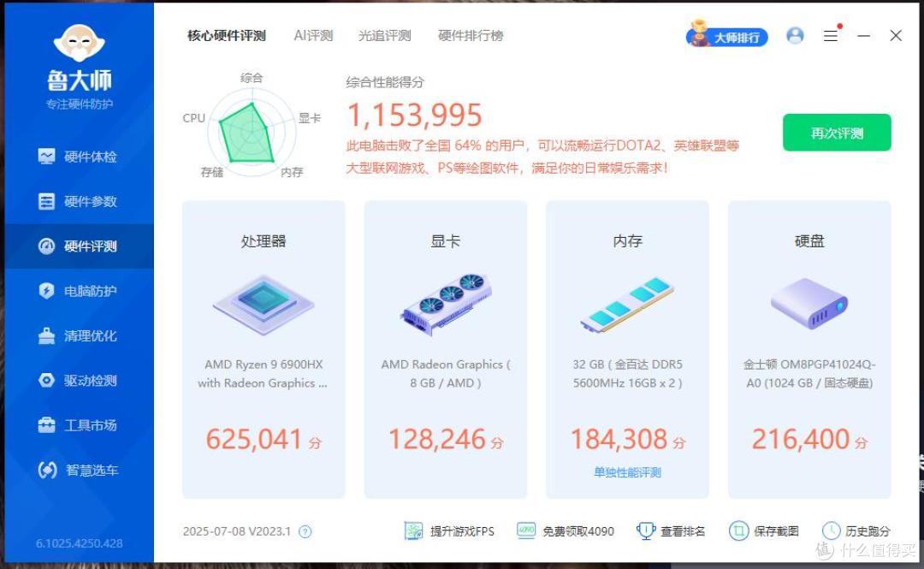Click the help question mark icon
The image size is (924, 569).
(305, 531)
